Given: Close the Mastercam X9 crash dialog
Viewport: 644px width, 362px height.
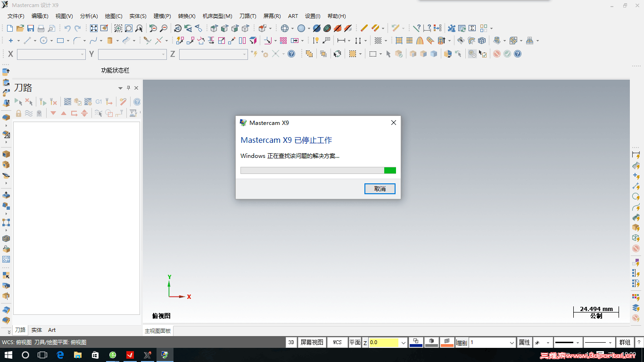Looking at the screenshot, I should [x=394, y=123].
